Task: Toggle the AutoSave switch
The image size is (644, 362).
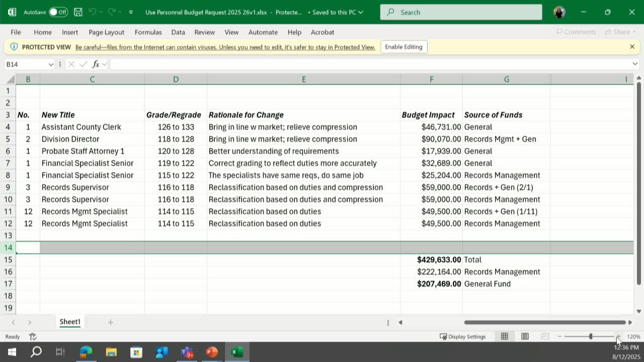Action: coord(58,12)
